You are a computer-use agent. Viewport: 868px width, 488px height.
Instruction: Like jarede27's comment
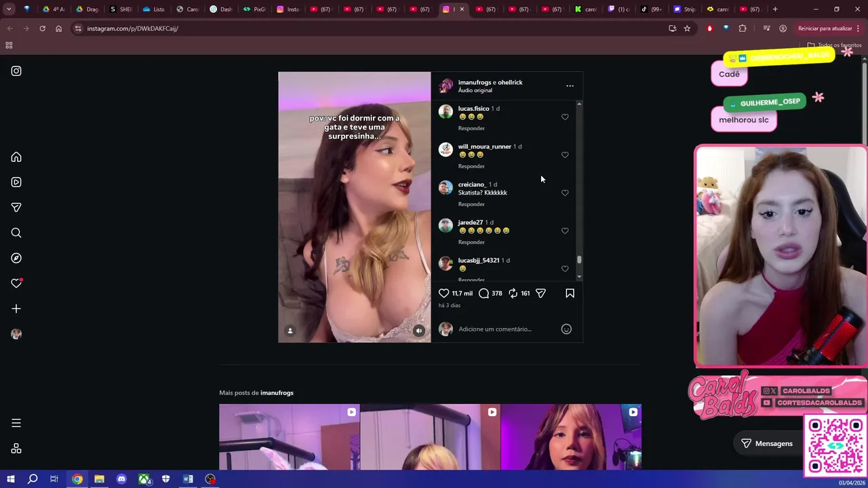click(565, 231)
